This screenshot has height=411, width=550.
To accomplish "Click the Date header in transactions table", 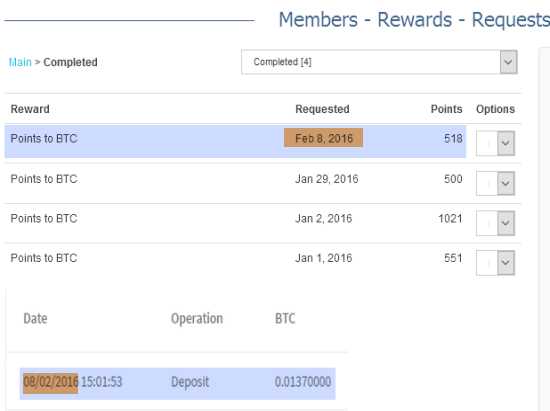I will click(x=35, y=318).
